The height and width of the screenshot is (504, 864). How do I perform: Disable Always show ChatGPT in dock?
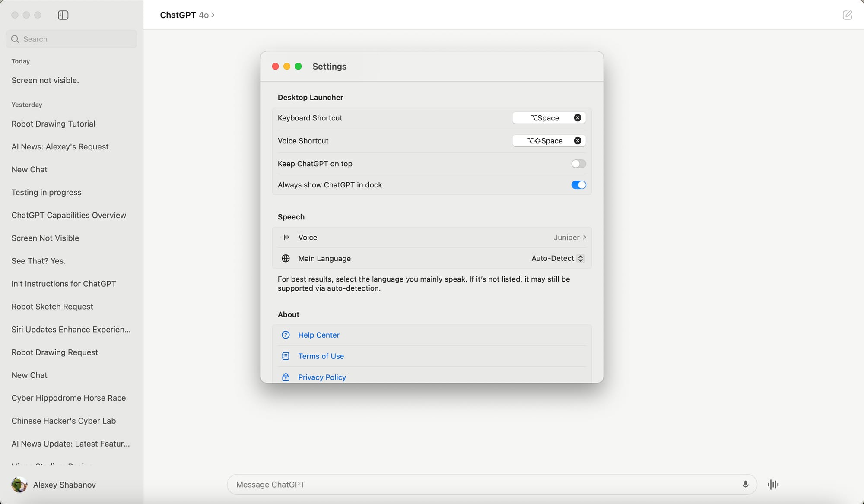coord(578,185)
